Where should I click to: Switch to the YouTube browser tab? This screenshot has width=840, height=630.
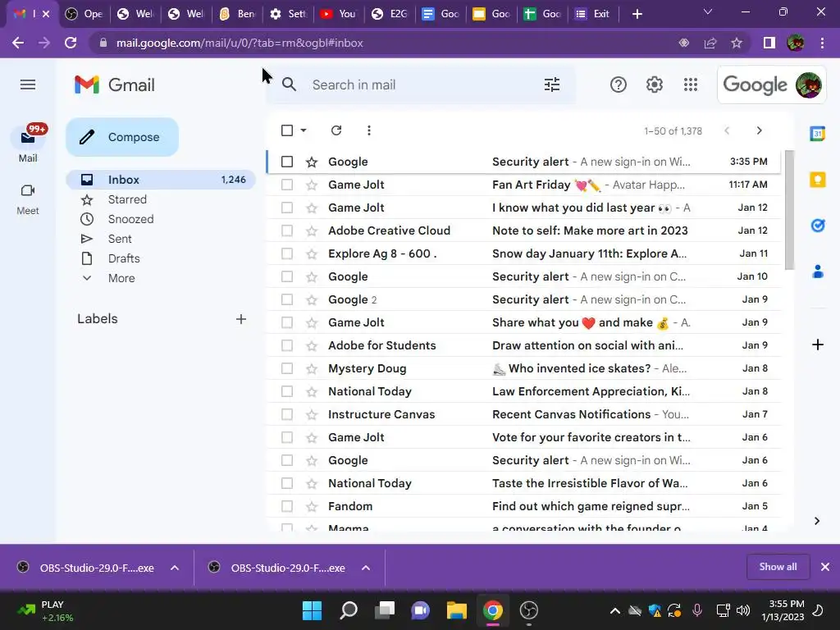[x=338, y=14]
